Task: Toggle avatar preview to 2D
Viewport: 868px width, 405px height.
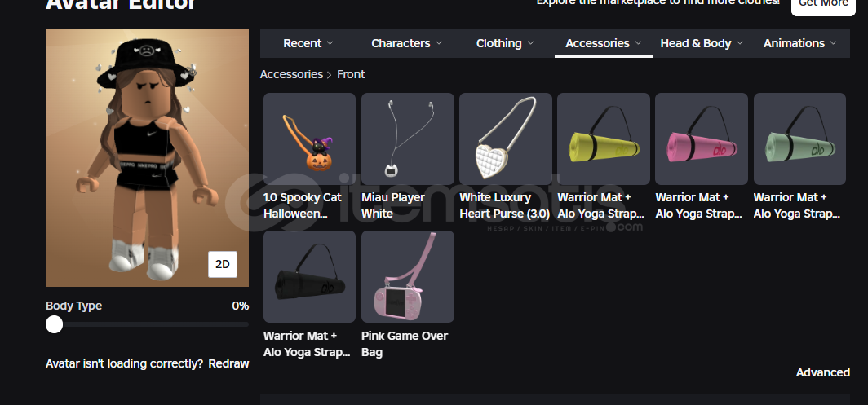Action: (x=223, y=265)
